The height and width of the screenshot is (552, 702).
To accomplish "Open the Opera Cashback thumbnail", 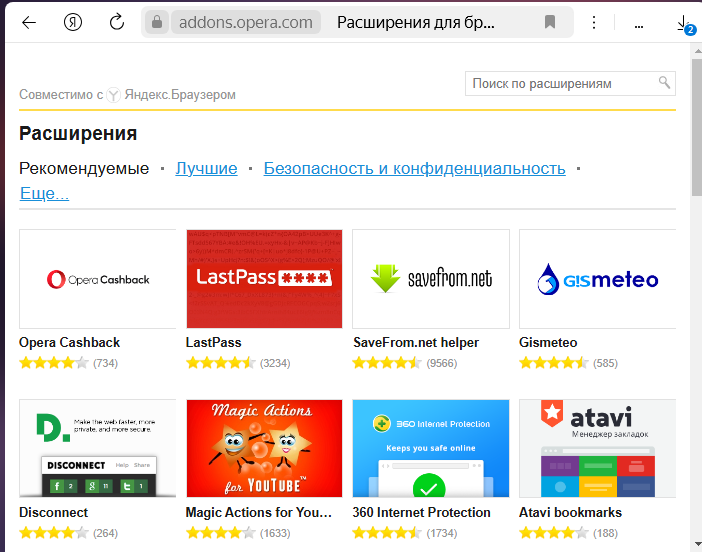I will tap(98, 279).
